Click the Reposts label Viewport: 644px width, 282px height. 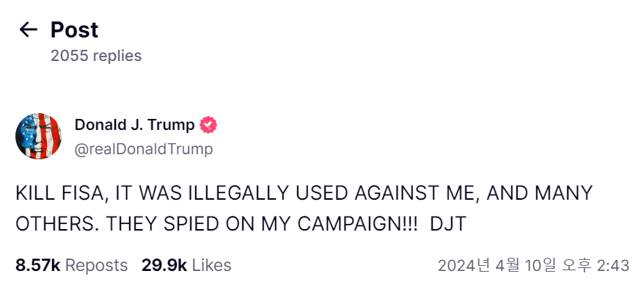[x=97, y=266]
